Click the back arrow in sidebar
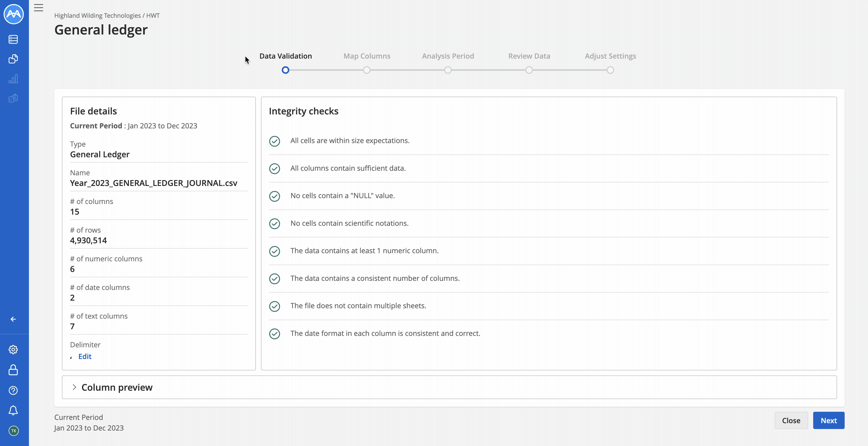This screenshot has width=868, height=446. (x=13, y=319)
